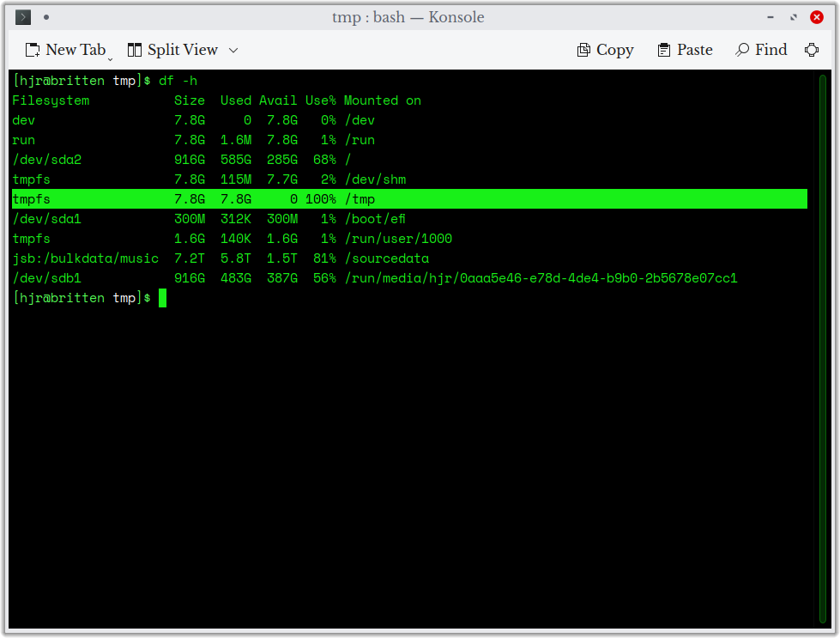Open the configure menu icon on far right
The width and height of the screenshot is (840, 638).
coord(812,50)
